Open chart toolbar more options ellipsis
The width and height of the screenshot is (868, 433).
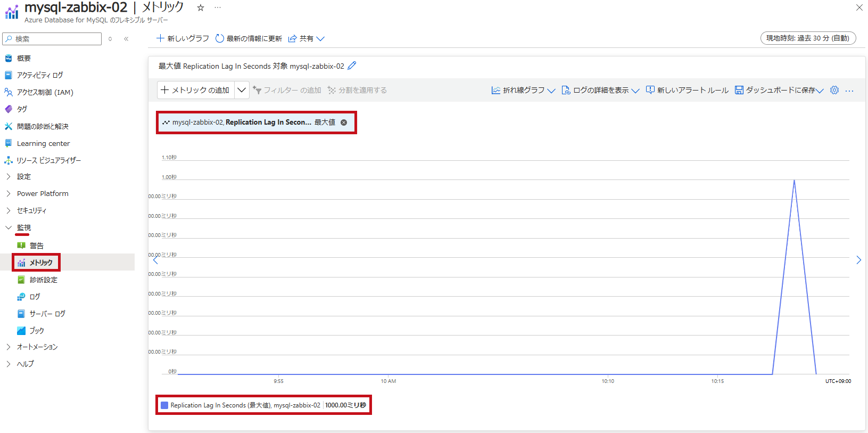[x=849, y=91]
